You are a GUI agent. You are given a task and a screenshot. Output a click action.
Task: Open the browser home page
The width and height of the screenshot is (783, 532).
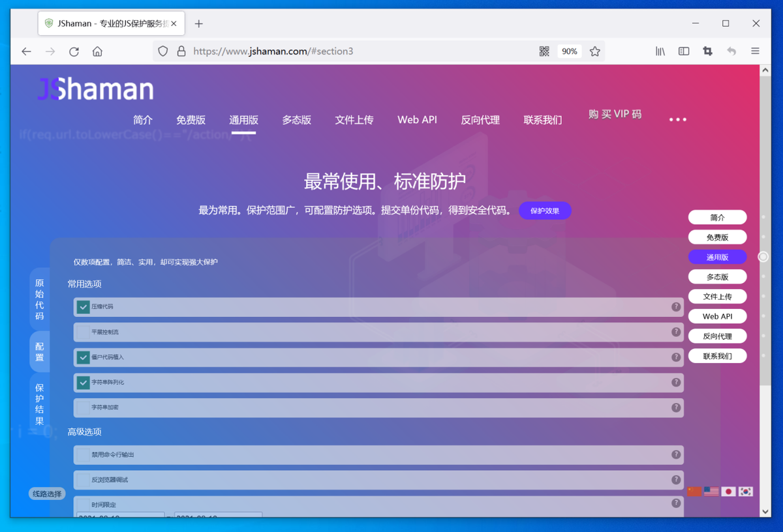[x=97, y=52]
